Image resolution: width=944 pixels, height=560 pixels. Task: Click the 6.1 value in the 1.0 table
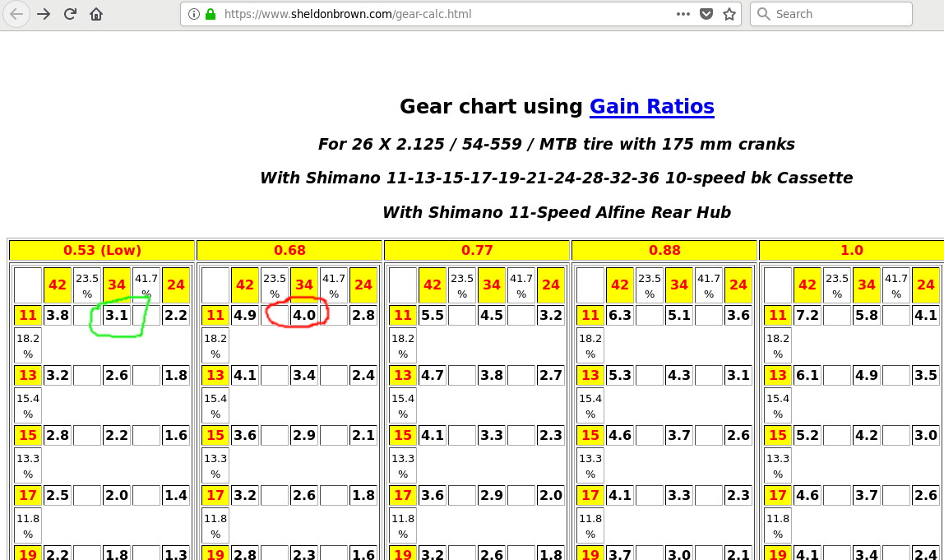pyautogui.click(x=807, y=375)
